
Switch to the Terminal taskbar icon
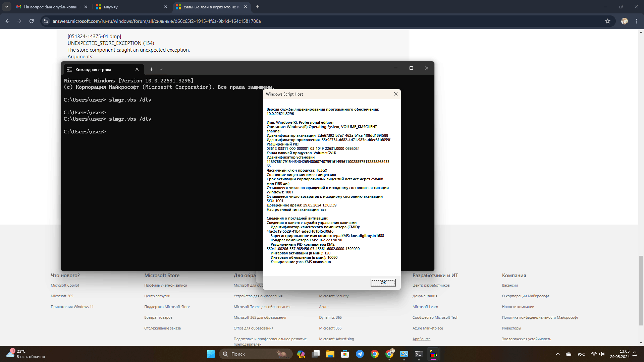tap(419, 354)
